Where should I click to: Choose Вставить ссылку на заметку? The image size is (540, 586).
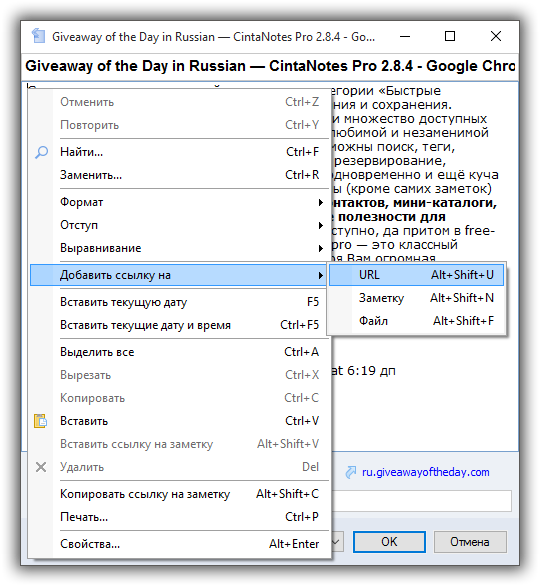coord(179,444)
